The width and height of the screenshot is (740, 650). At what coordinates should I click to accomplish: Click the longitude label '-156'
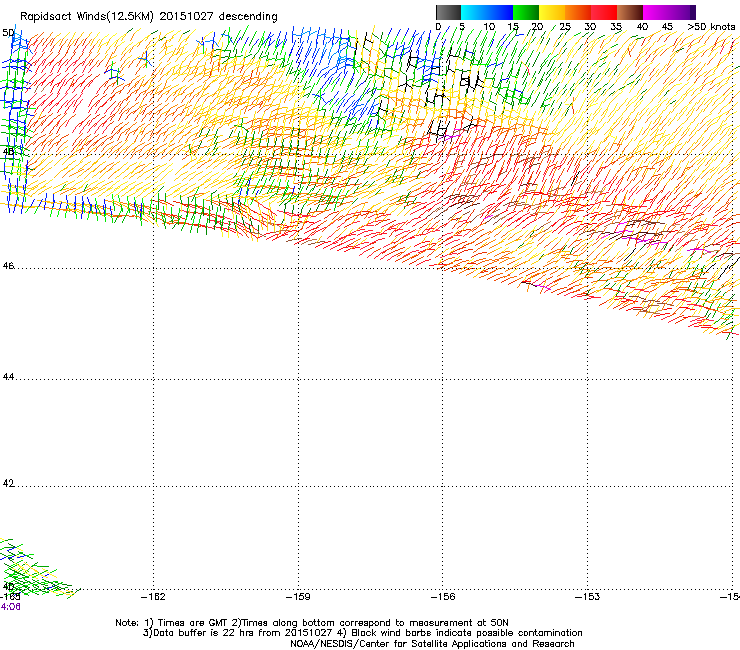tap(443, 597)
